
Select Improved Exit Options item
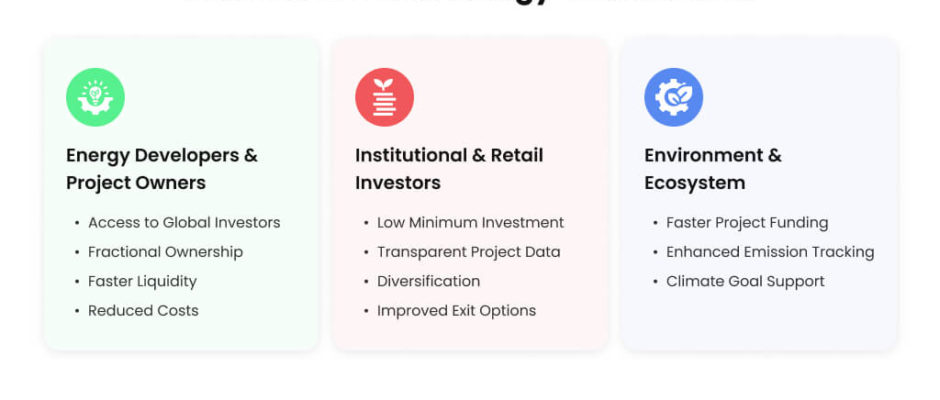tap(456, 310)
